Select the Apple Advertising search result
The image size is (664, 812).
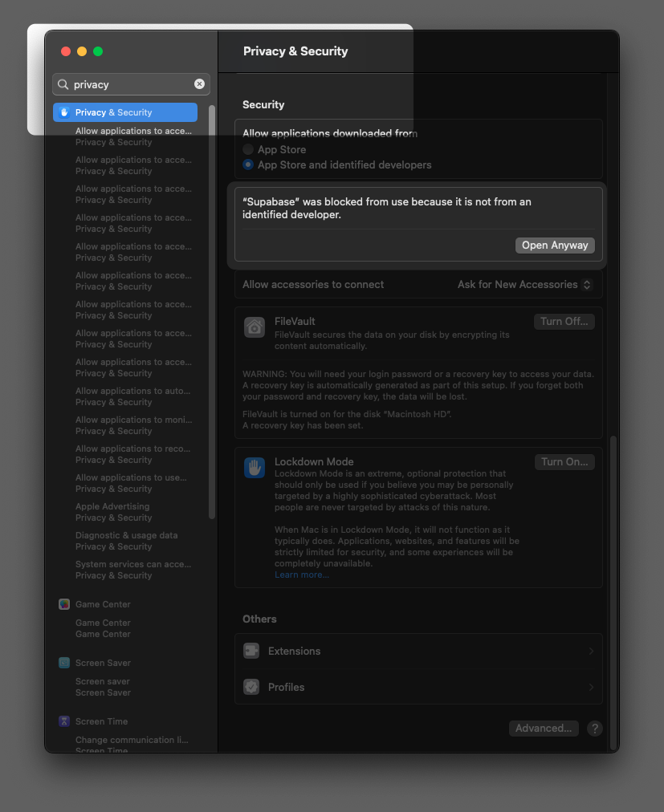(x=113, y=512)
